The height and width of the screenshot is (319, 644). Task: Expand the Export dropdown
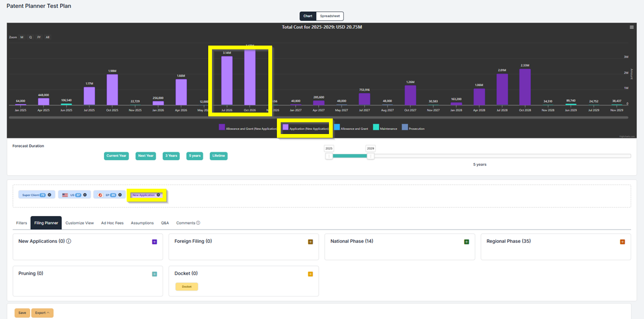click(x=42, y=313)
